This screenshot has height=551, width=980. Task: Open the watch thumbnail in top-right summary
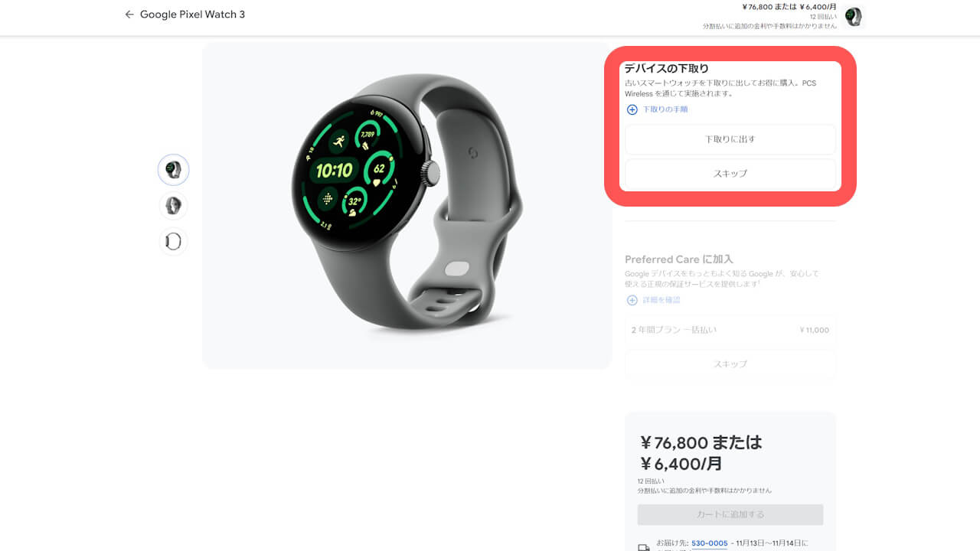click(854, 17)
